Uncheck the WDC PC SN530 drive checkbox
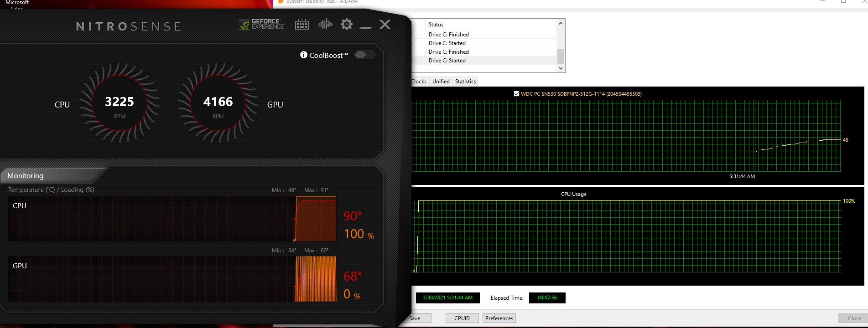 [516, 94]
